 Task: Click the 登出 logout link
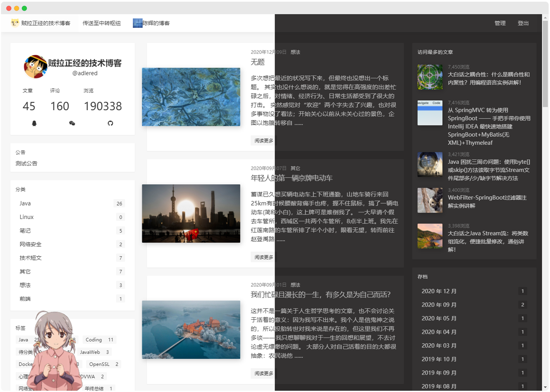coord(523,23)
